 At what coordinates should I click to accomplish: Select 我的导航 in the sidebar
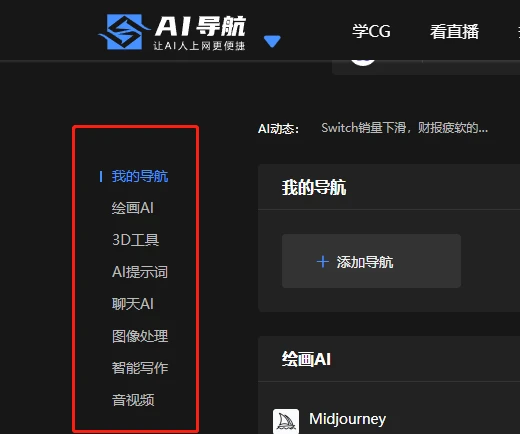tap(140, 176)
